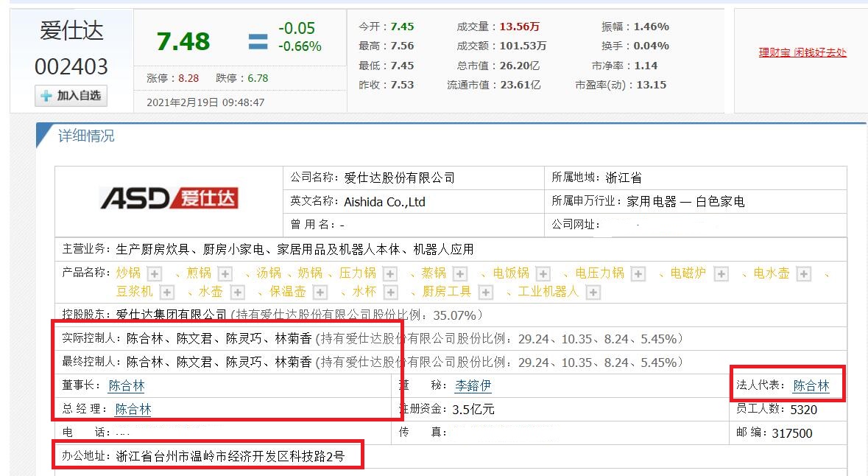Viewport: 868px width, 476px height.
Task: Open the 法人代表 陈合林 profile link
Action: (x=811, y=385)
